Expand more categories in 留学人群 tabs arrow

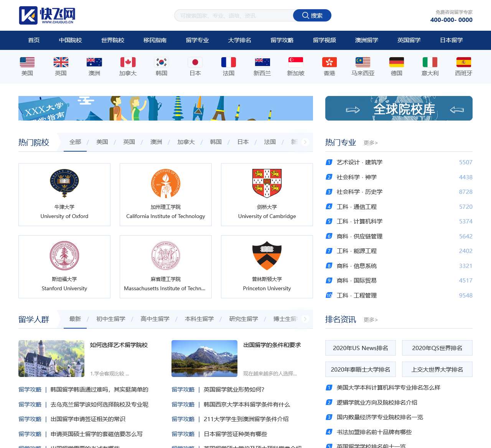[x=305, y=319]
